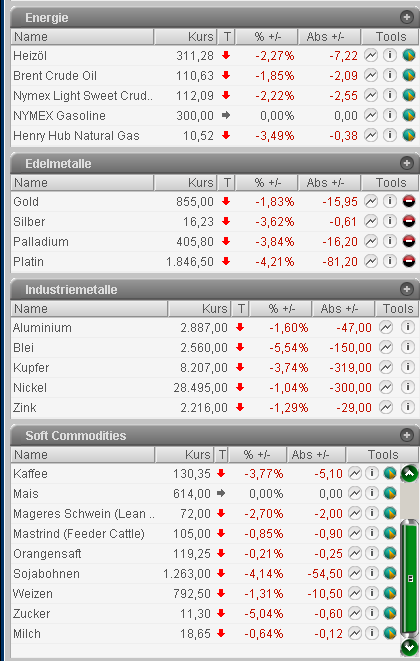420x661 pixels.
Task: Open the chart icon for Mastrind
Action: 355,533
